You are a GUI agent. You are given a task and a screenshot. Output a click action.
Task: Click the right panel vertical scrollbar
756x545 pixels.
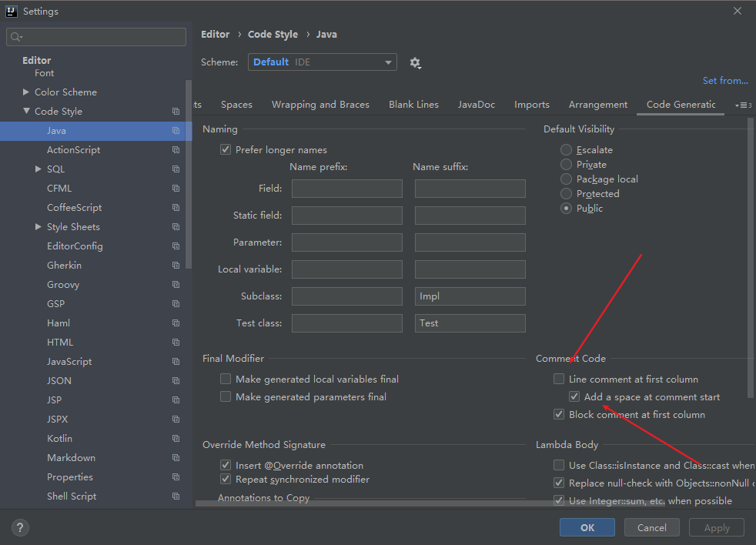point(750,258)
